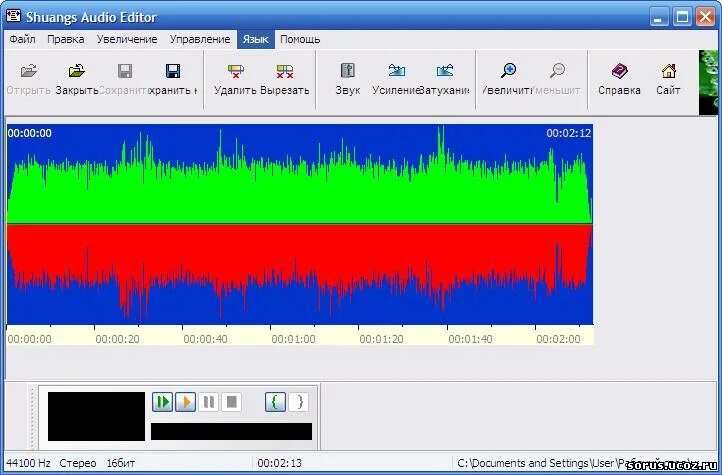Open the Справка help book icon
This screenshot has width=722, height=475.
619,71
